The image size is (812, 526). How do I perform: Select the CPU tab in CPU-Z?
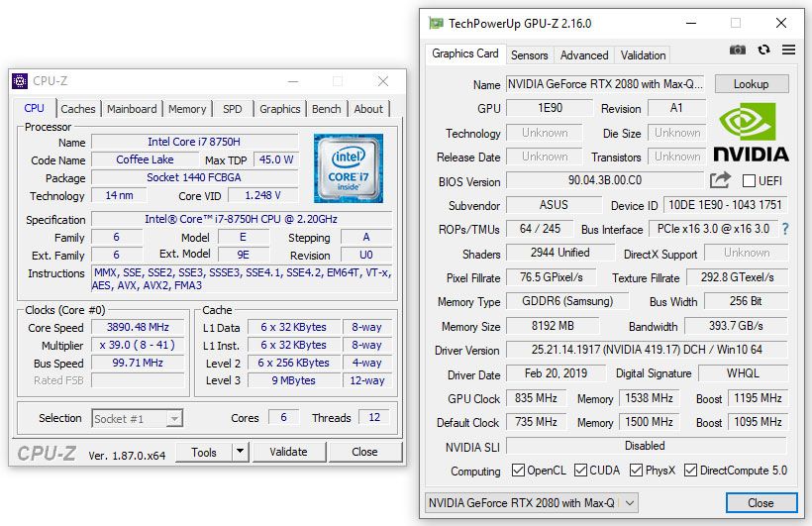[x=35, y=108]
